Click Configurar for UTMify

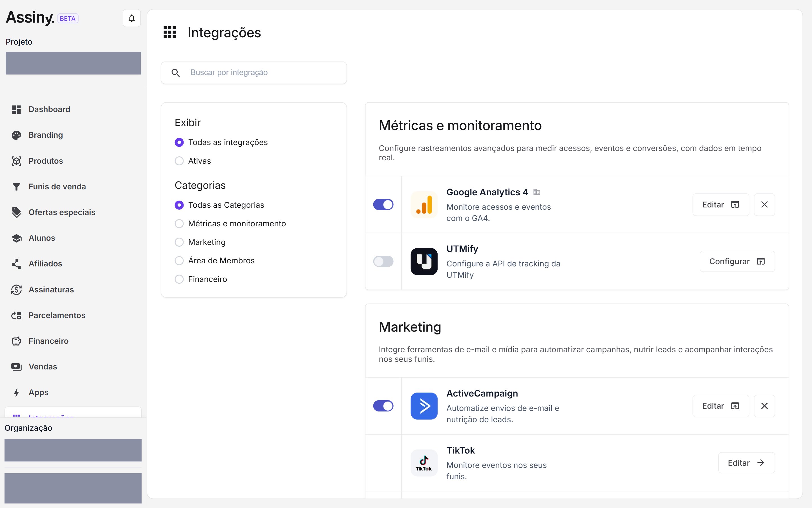coord(737,261)
